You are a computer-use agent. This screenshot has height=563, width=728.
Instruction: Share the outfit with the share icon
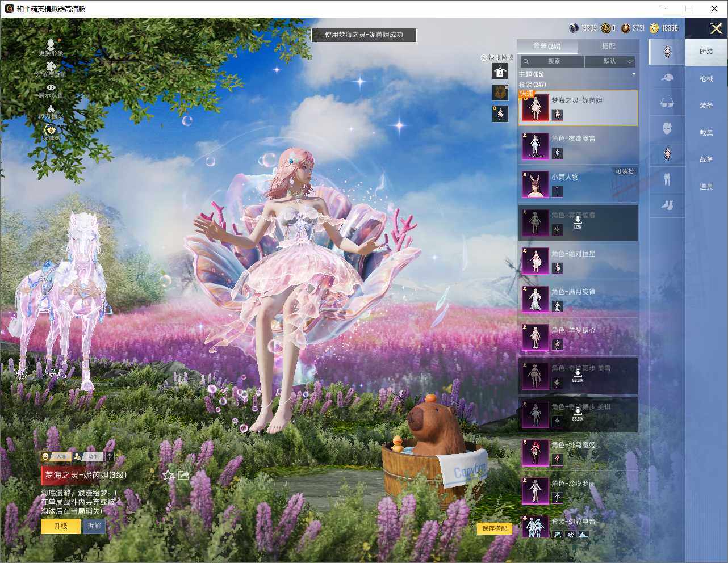[x=184, y=476]
